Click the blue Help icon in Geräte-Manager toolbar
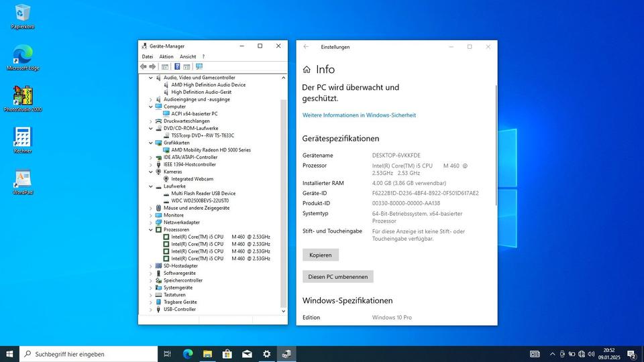This screenshot has width=644, height=362. [177, 66]
